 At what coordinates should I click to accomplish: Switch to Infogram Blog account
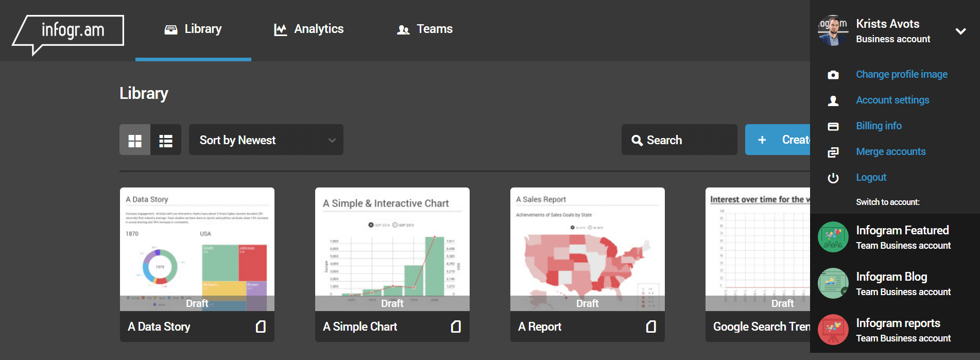tap(895, 283)
